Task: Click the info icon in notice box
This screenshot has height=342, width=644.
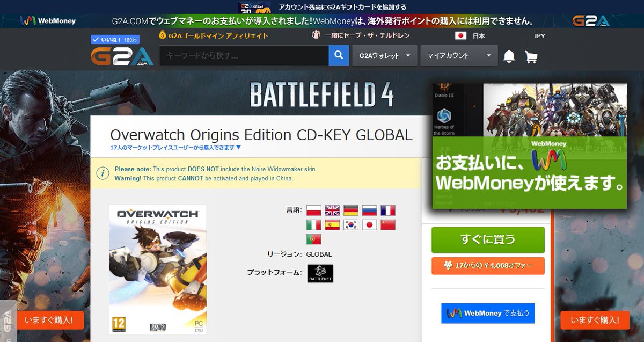Action: 103,173
